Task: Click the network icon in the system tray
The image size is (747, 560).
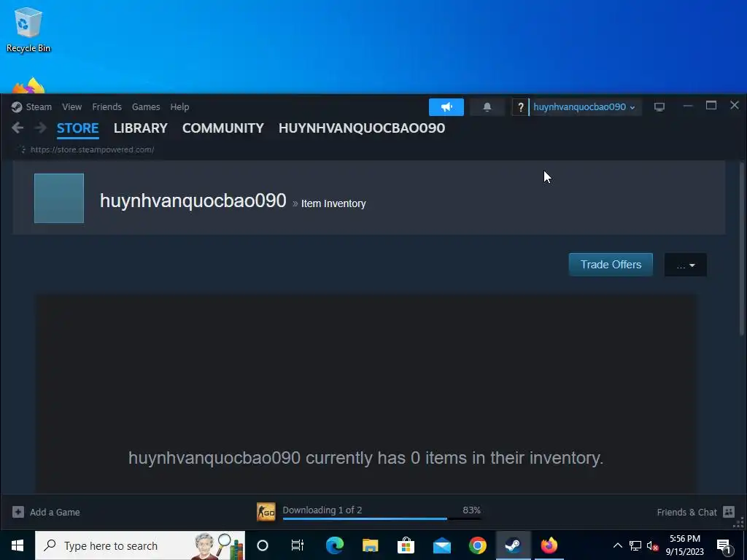Action: (x=635, y=545)
